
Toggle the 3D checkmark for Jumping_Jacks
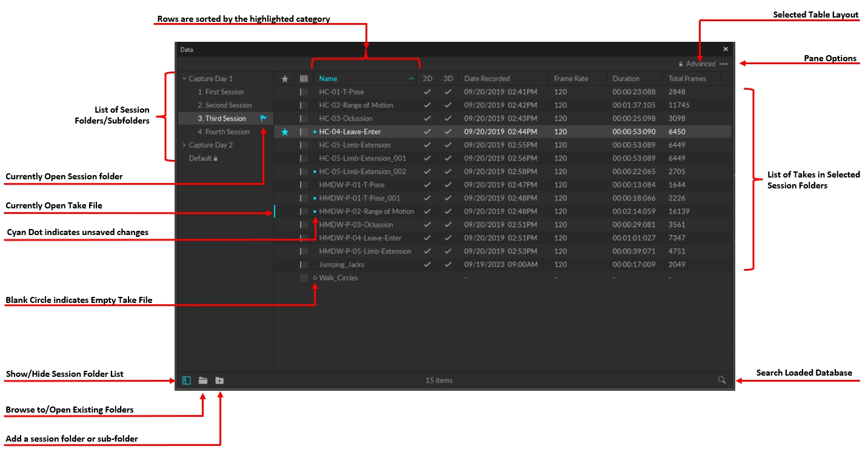tap(448, 264)
